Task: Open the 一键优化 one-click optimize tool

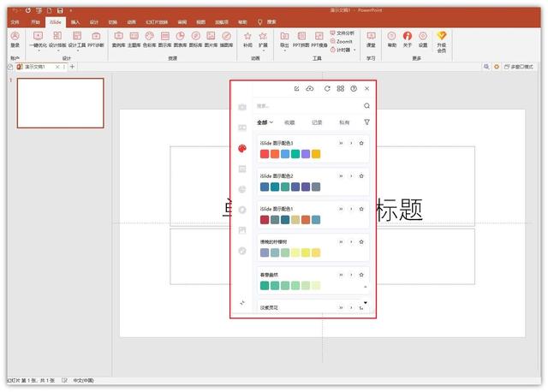Action: click(38, 39)
